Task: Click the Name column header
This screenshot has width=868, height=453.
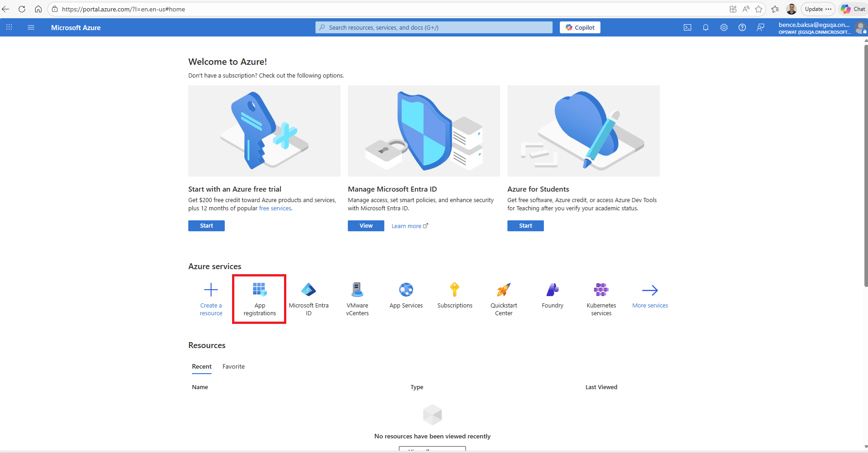Action: [200, 387]
